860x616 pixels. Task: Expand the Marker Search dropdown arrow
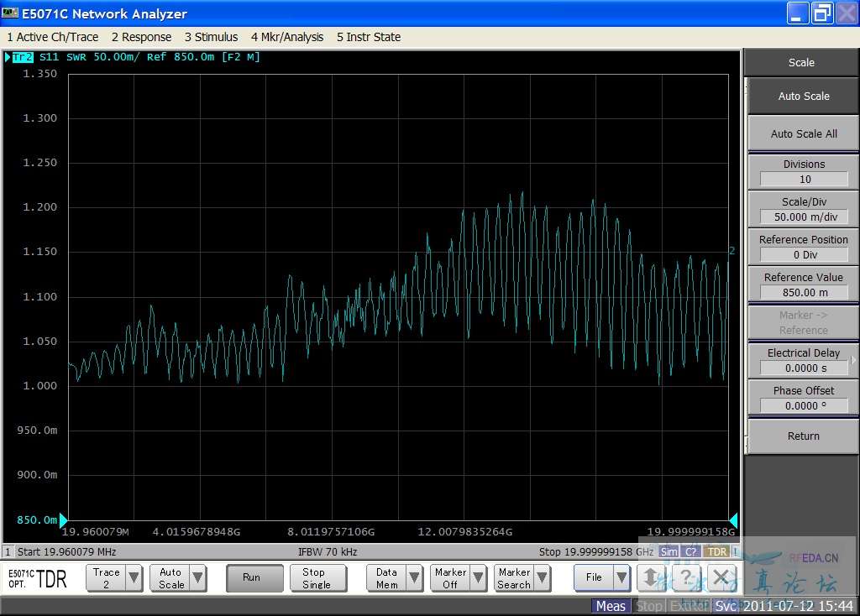[542, 578]
